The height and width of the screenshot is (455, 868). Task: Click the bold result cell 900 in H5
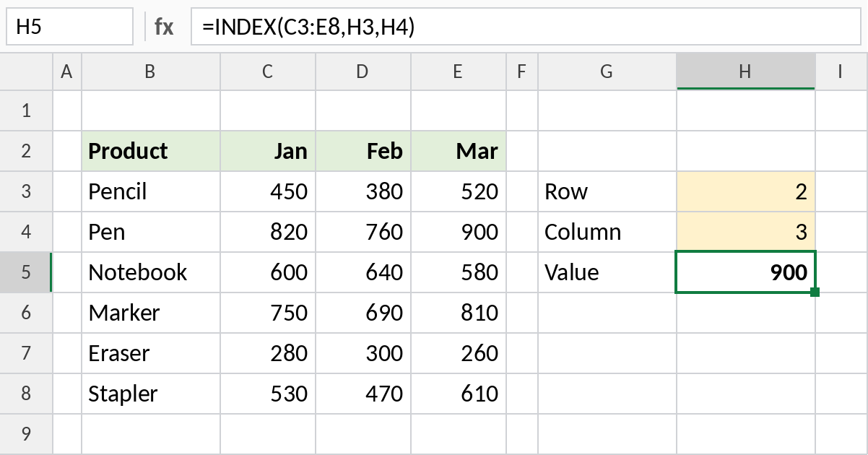pos(746,272)
